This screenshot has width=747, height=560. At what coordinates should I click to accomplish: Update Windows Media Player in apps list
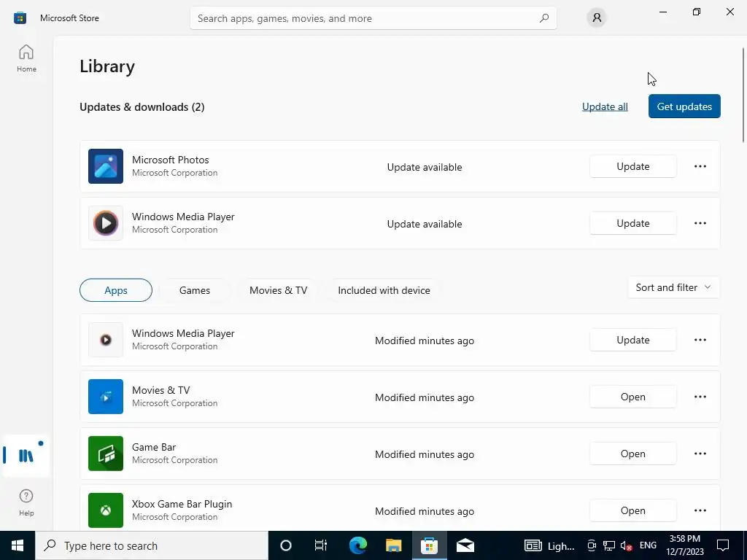tap(632, 340)
